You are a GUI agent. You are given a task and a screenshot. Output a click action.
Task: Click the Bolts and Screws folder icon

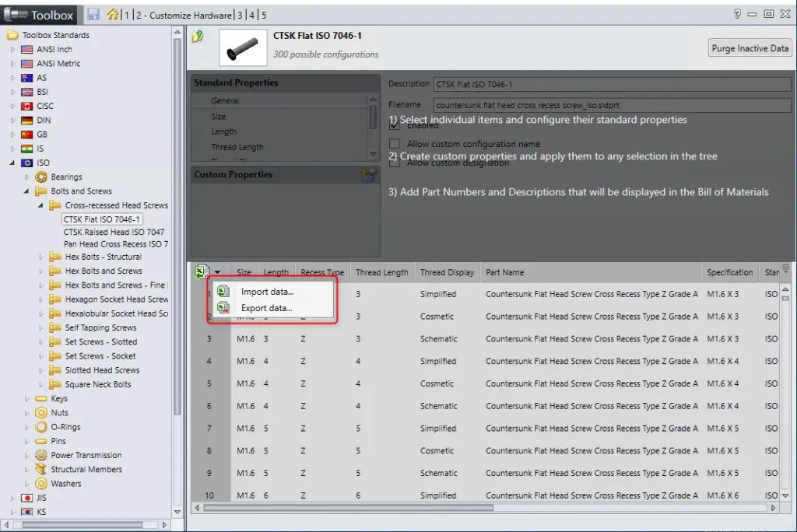tap(41, 191)
